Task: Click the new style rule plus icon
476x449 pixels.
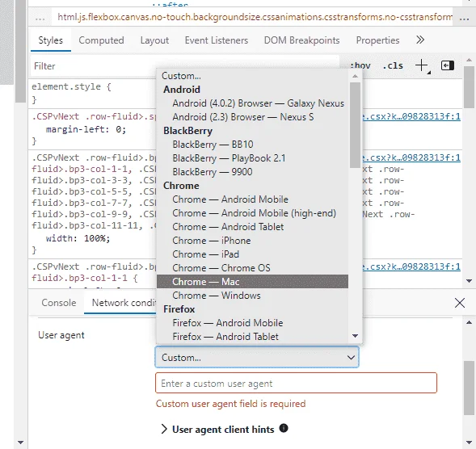Action: click(422, 65)
